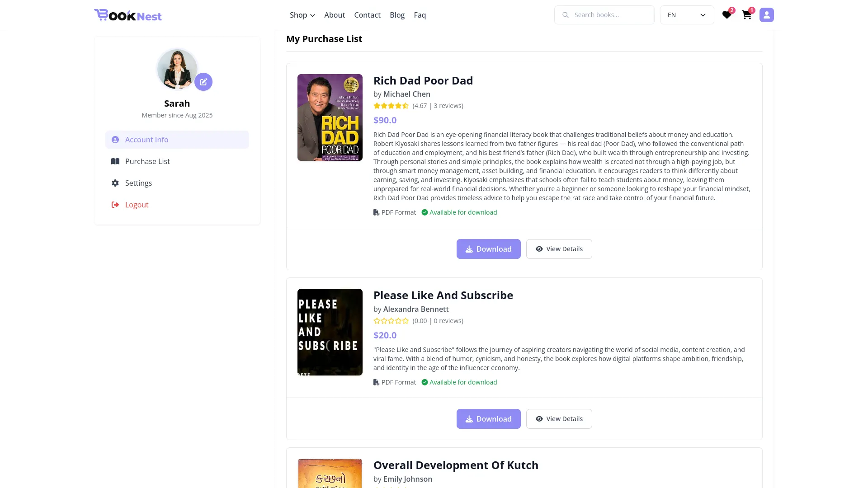Image resolution: width=868 pixels, height=488 pixels.
Task: Click the search magnifier icon
Action: coord(565,15)
